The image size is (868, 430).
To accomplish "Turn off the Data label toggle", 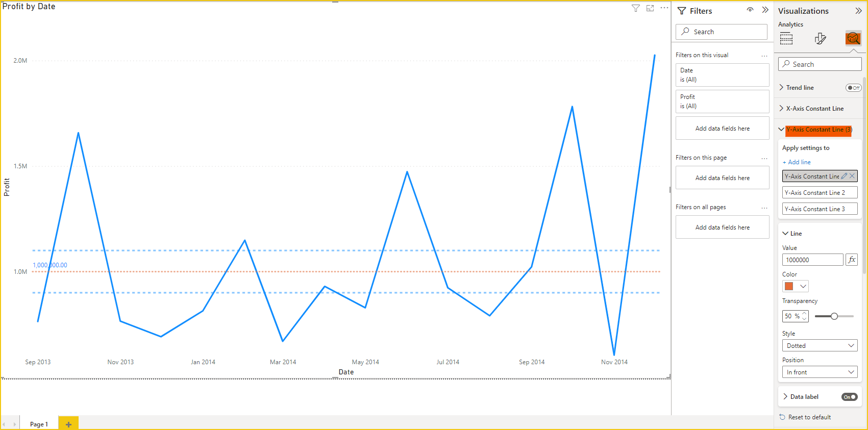I will 850,397.
